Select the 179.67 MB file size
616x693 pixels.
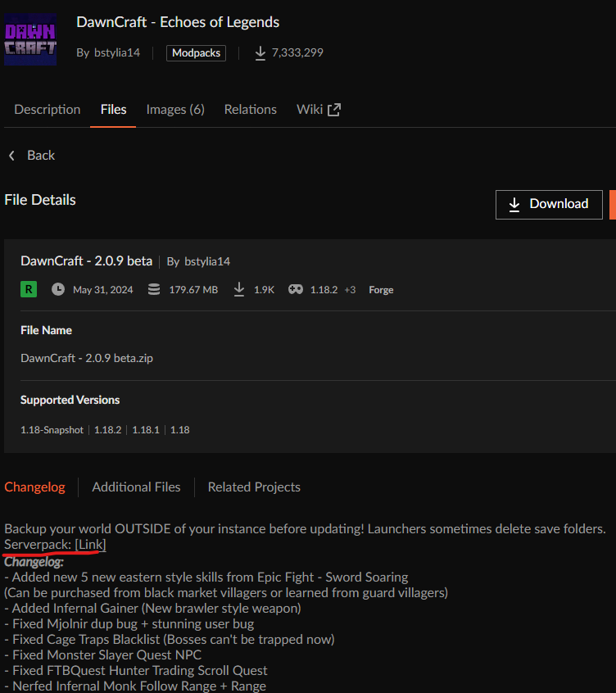[x=193, y=290]
